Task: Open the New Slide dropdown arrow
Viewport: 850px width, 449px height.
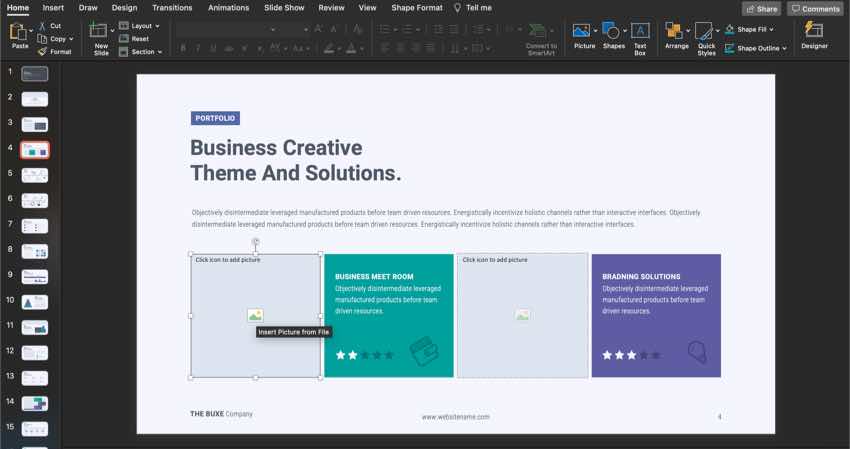Action: coord(112,30)
